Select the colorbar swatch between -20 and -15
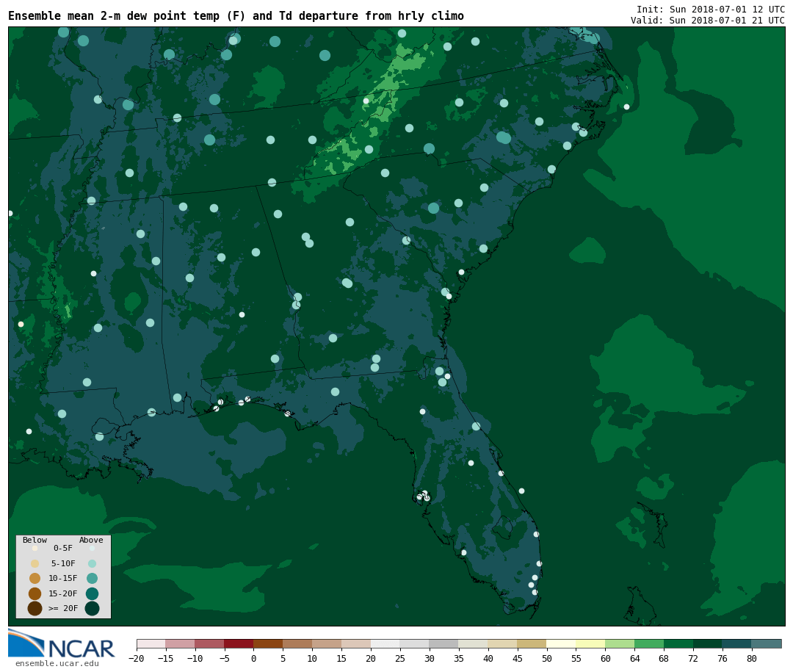The image size is (793, 672). click(x=151, y=643)
